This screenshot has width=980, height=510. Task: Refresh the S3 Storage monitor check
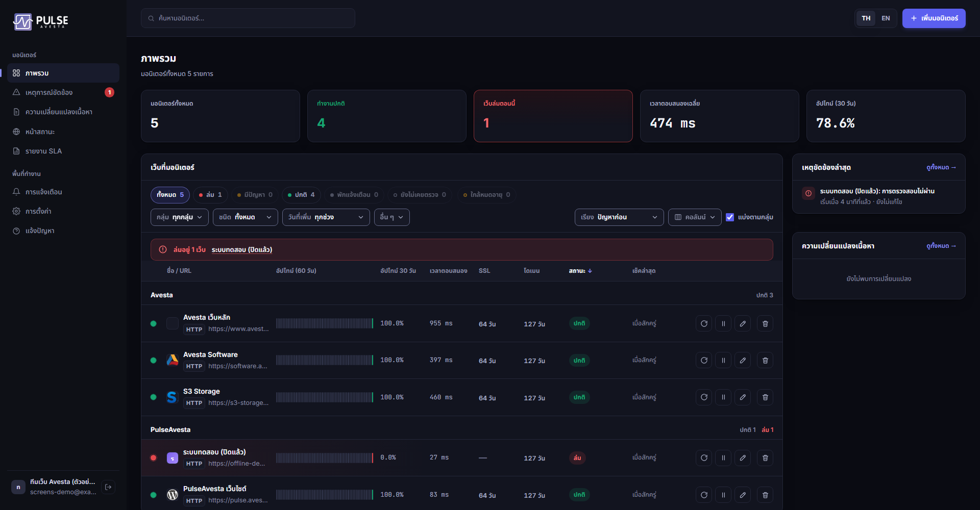click(704, 397)
